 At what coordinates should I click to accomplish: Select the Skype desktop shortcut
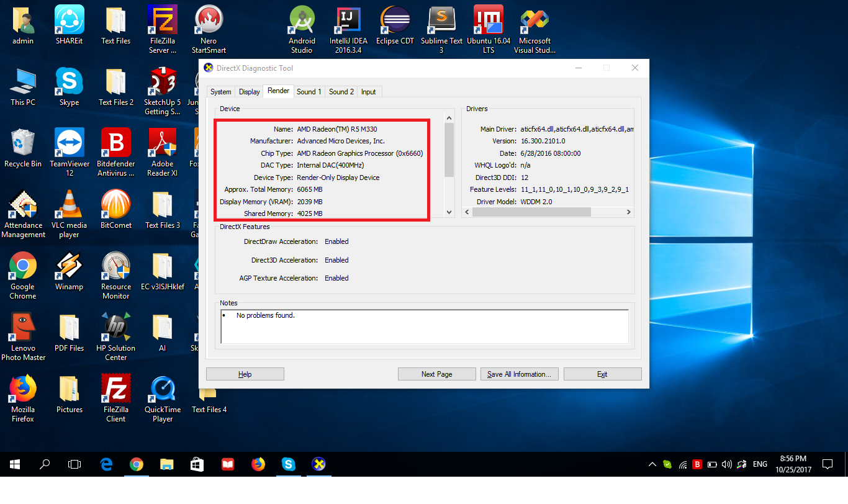click(x=69, y=88)
